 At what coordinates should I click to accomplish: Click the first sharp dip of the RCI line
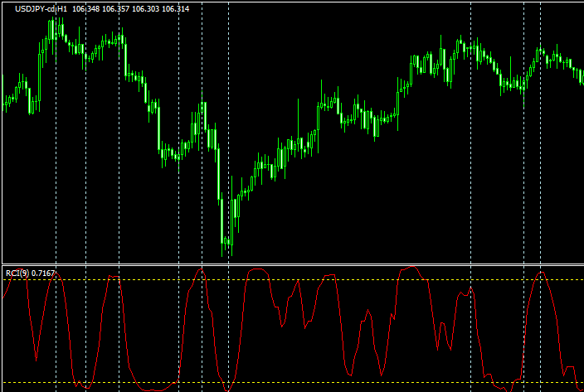[36, 358]
